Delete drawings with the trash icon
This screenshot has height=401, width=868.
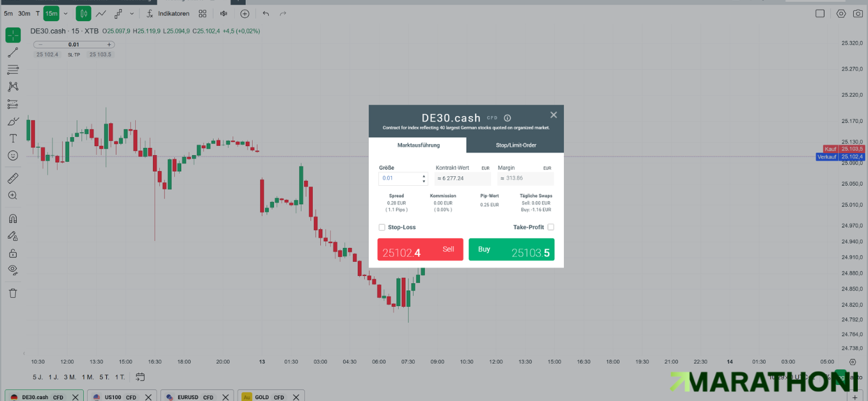(13, 293)
